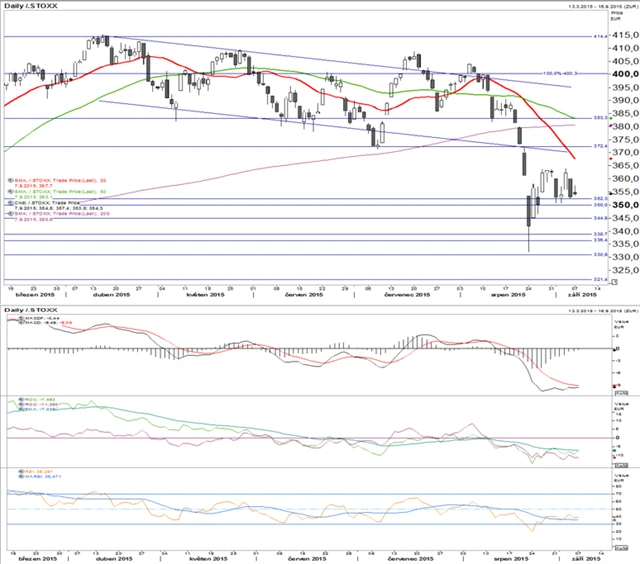
Task: Click eye icon next to EMA legend
Action: (x=22, y=409)
